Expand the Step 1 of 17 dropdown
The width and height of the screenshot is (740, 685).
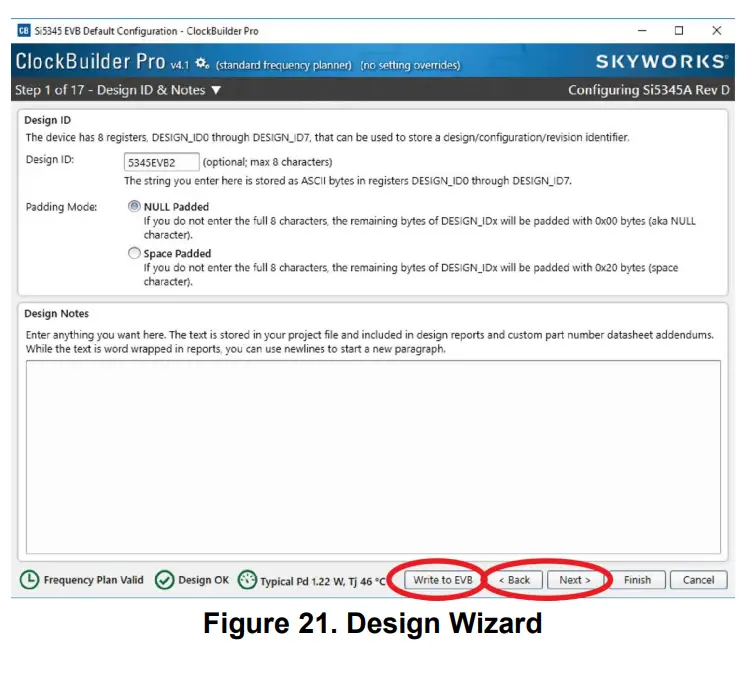tap(216, 90)
